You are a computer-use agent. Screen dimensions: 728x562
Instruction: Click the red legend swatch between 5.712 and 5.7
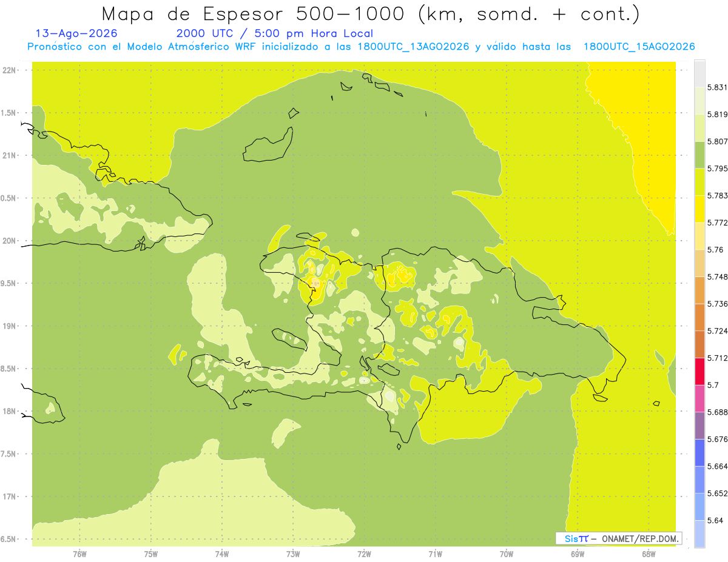699,371
